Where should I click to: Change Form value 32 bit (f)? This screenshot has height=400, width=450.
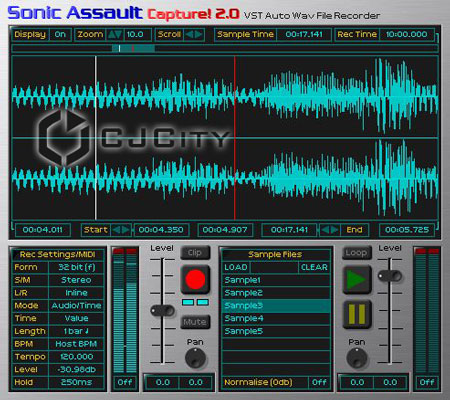click(x=77, y=267)
